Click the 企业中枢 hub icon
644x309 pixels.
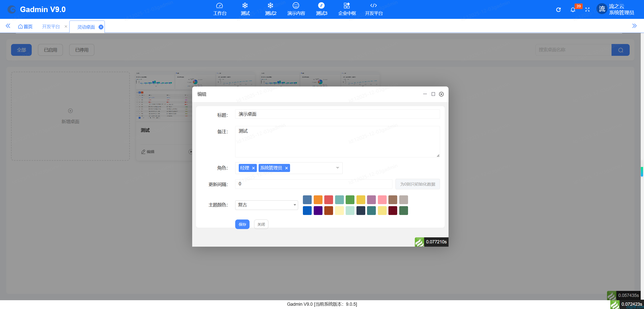(x=347, y=9)
